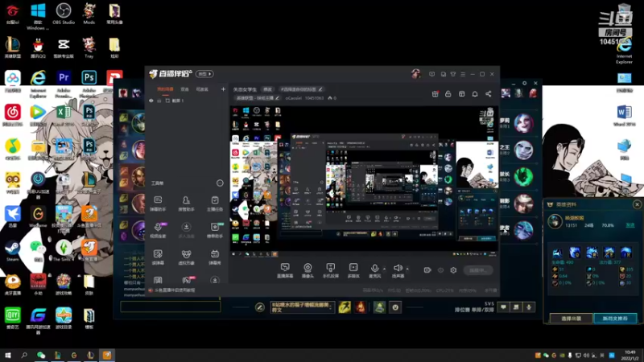Open WeChat from the taskbar
This screenshot has width=644, height=362.
[41, 356]
